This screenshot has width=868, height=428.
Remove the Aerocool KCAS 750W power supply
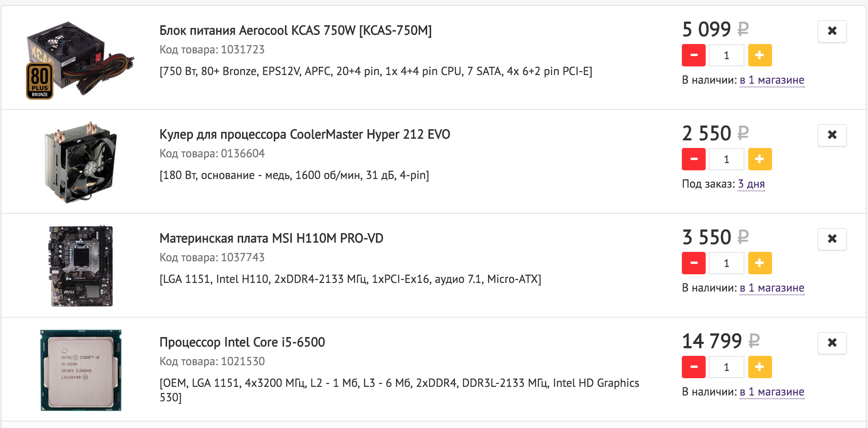tap(832, 31)
